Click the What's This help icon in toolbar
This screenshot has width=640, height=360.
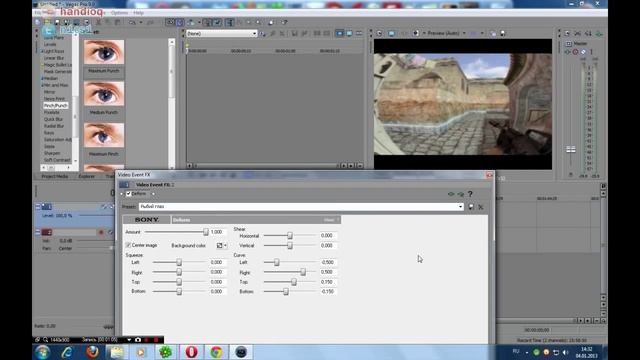coord(284,22)
